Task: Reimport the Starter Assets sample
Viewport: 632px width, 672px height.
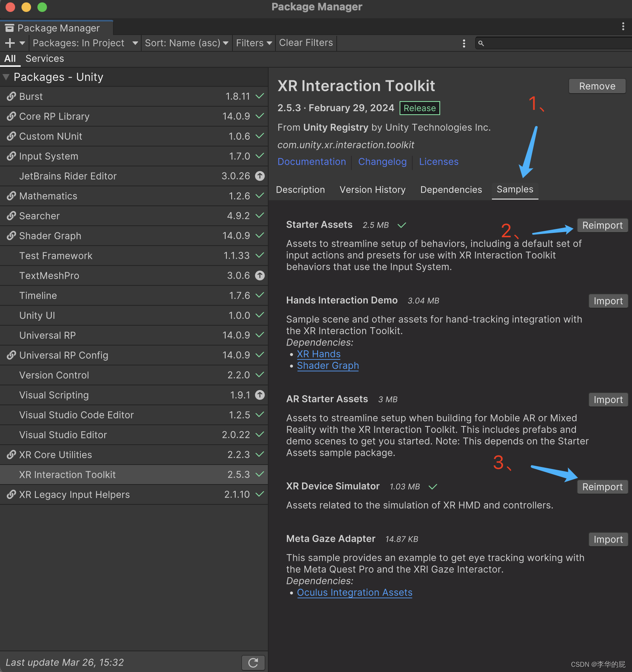Action: [x=602, y=225]
